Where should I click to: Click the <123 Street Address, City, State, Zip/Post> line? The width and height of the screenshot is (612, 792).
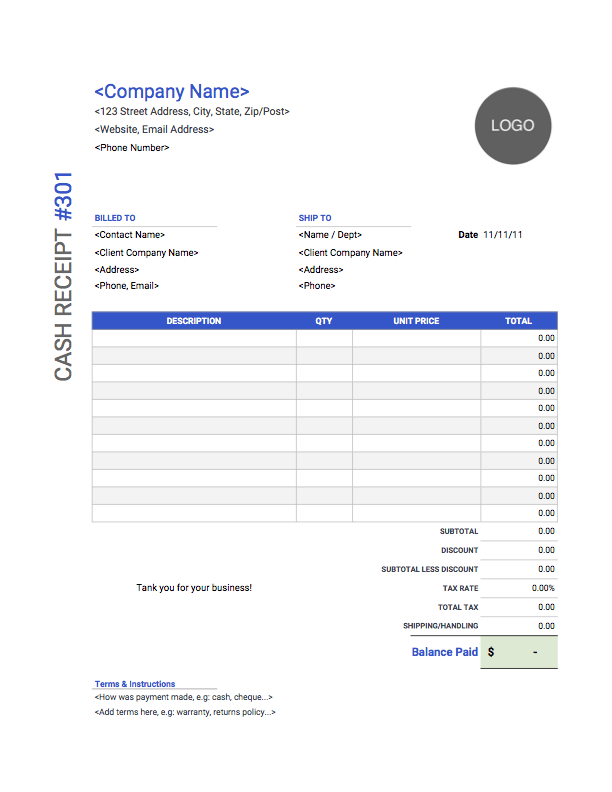tap(192, 112)
